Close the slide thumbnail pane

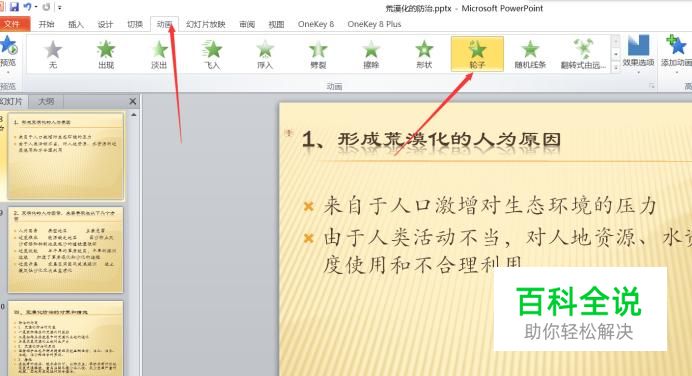(132, 102)
